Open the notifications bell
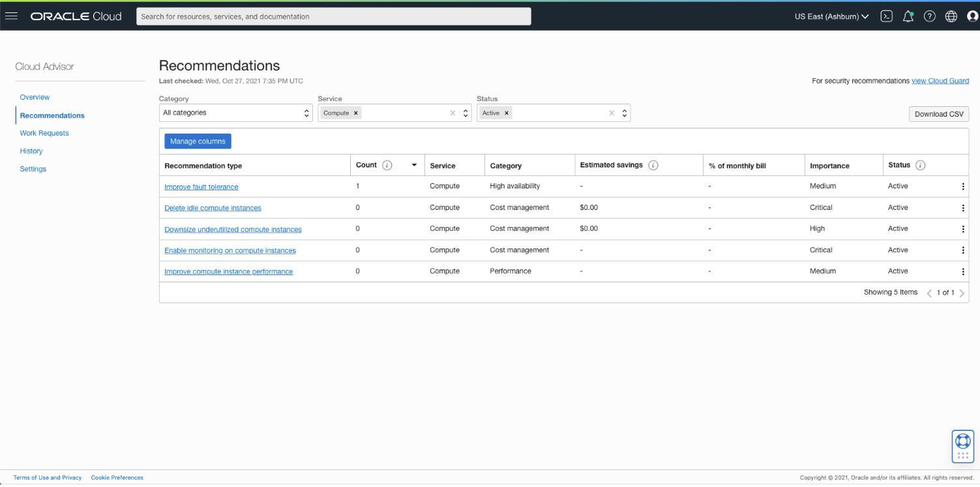Viewport: 980px width, 487px height. [908, 16]
